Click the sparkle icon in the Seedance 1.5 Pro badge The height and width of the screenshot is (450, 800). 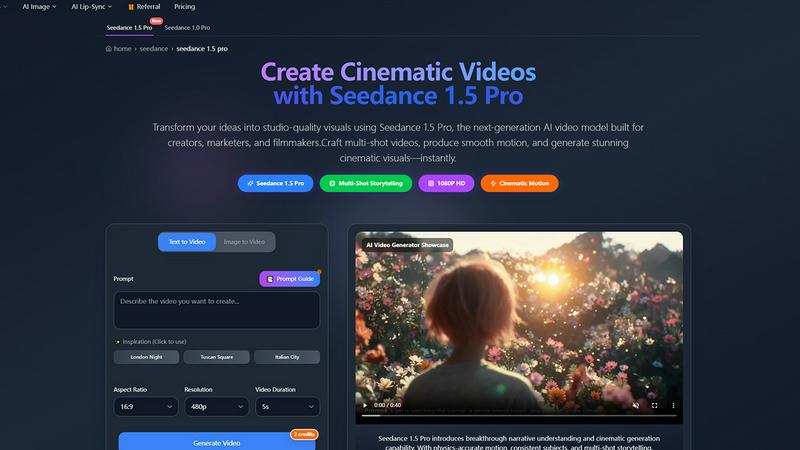(250, 183)
